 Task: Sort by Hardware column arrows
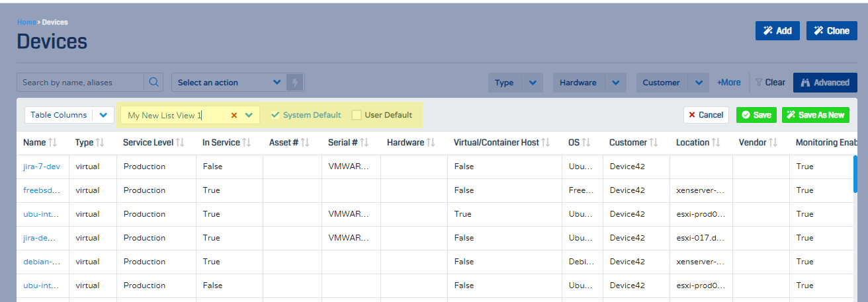pyautogui.click(x=431, y=143)
